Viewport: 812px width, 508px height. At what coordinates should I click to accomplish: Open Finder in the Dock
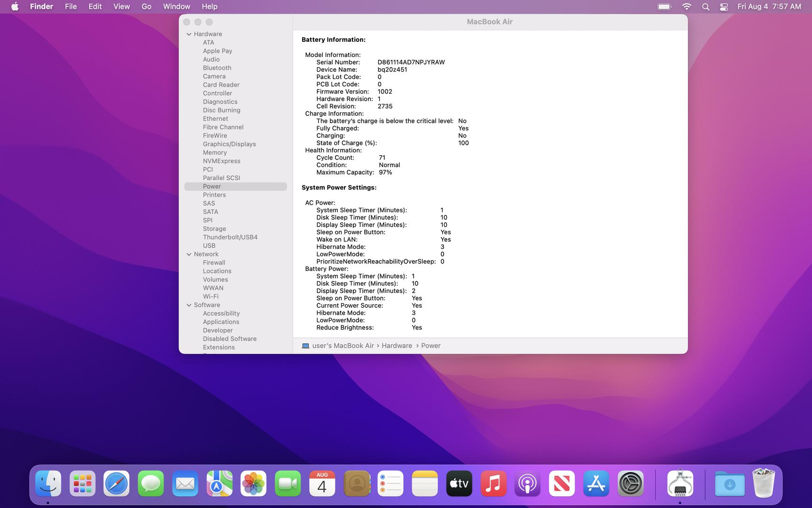click(x=48, y=484)
